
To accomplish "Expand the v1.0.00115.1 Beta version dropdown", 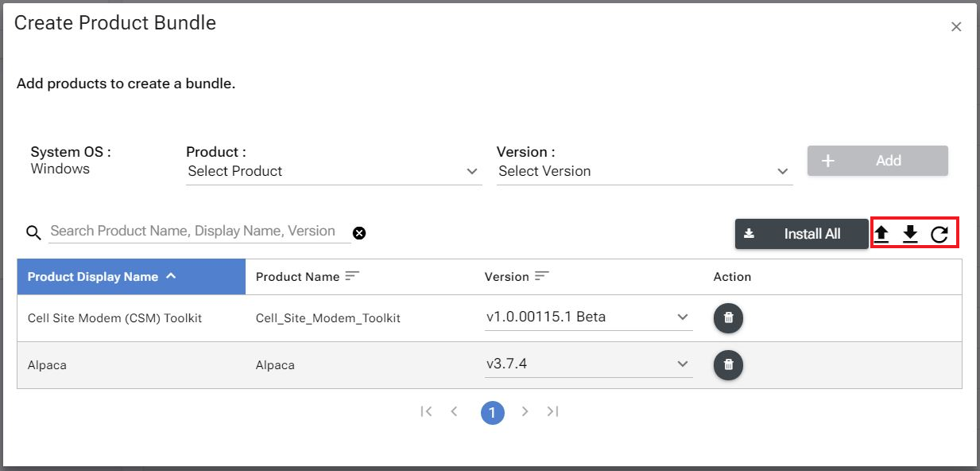I will point(588,317).
